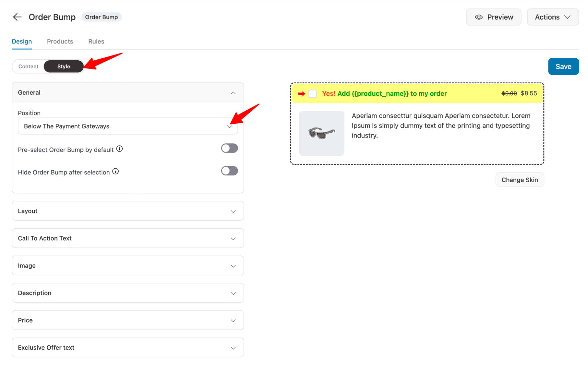Click the info icon beside Pre-select Order Bump
The height and width of the screenshot is (377, 588).
[120, 148]
